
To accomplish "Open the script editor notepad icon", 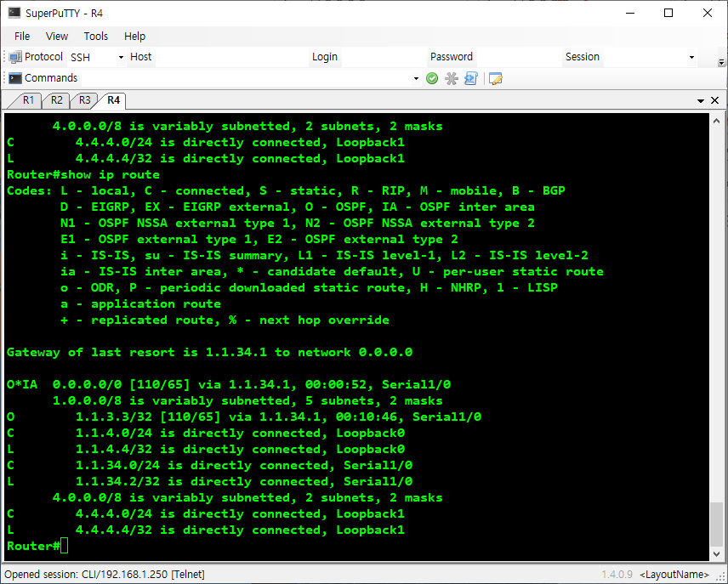I will [495, 78].
